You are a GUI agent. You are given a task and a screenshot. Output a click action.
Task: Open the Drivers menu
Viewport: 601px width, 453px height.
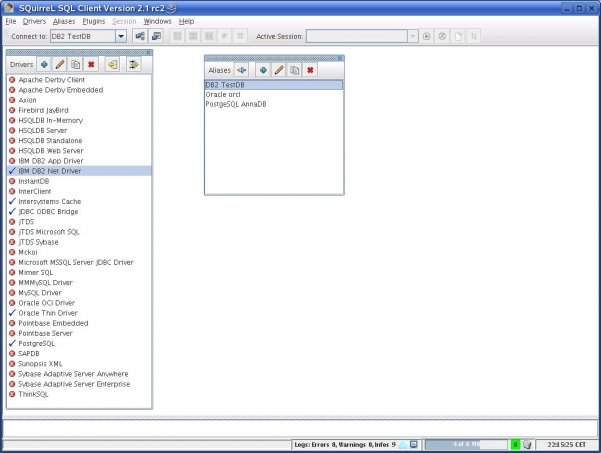34,21
